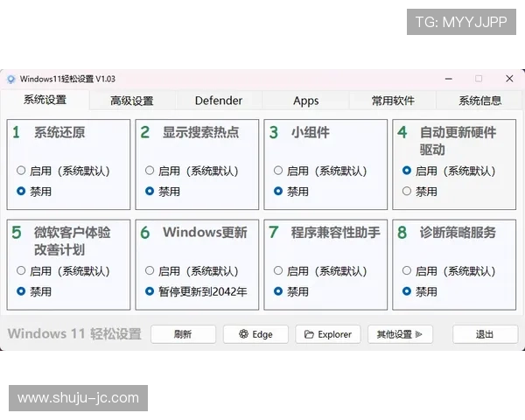Switch to the Defender tab

219,101
